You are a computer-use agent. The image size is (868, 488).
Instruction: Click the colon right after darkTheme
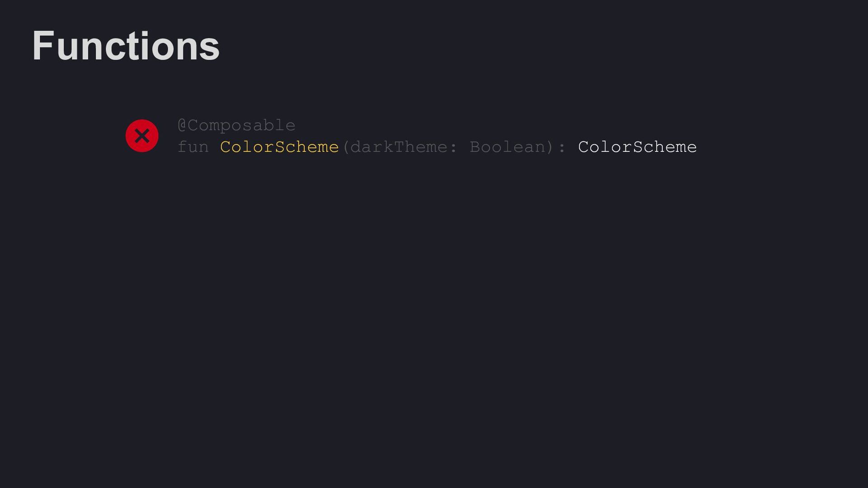coord(453,147)
